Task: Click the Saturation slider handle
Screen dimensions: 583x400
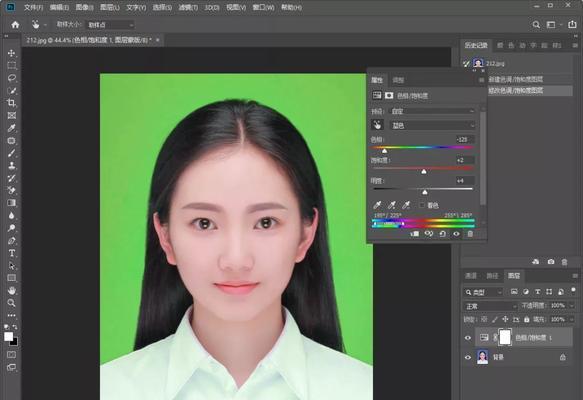Action: click(424, 171)
